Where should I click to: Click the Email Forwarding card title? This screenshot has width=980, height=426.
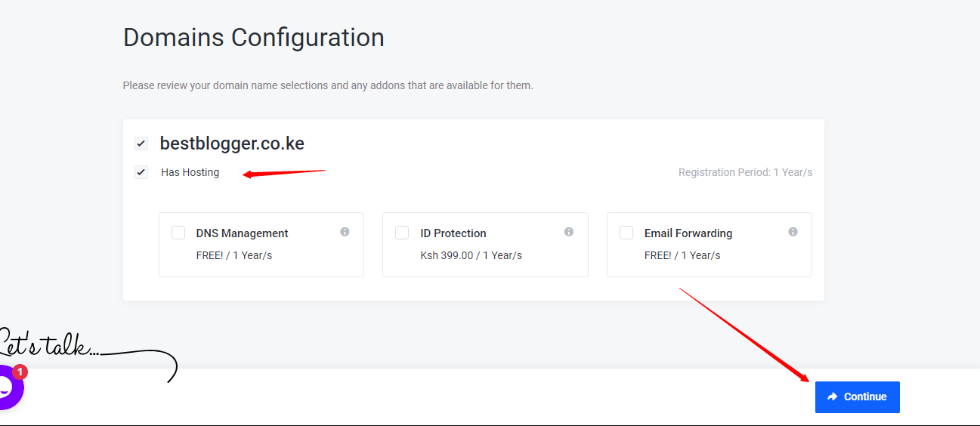click(688, 233)
